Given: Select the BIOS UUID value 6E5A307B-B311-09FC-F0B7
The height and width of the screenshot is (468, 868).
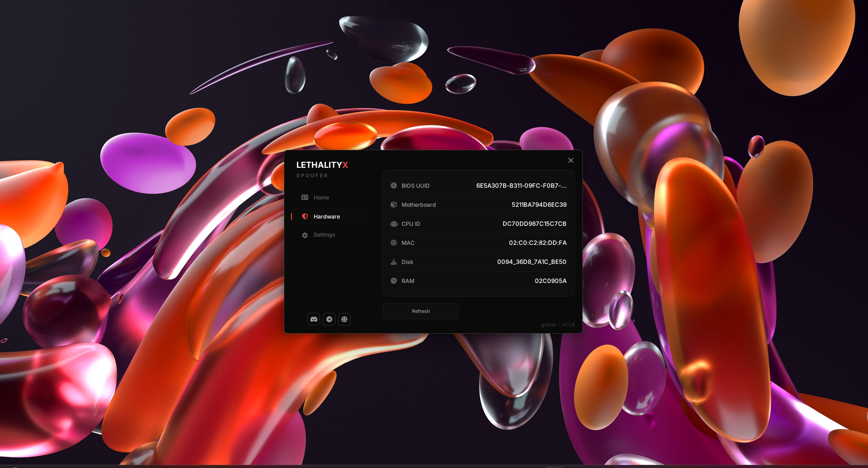Looking at the screenshot, I should pos(521,185).
